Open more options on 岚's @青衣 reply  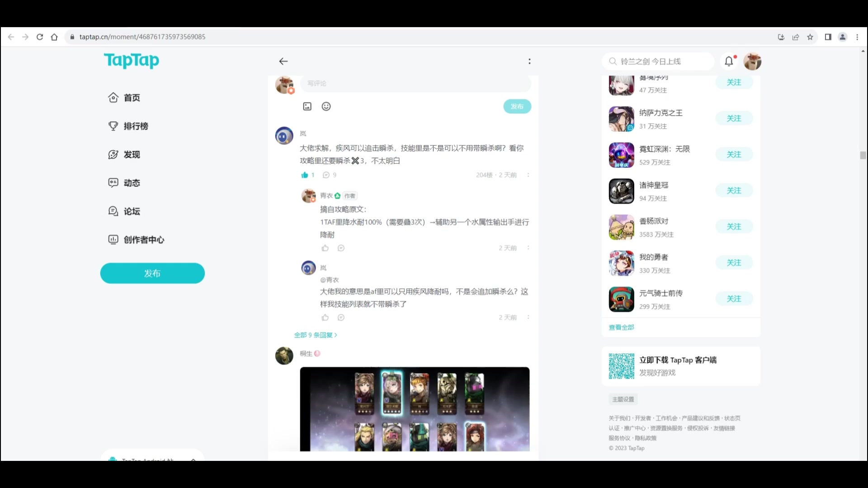point(528,317)
